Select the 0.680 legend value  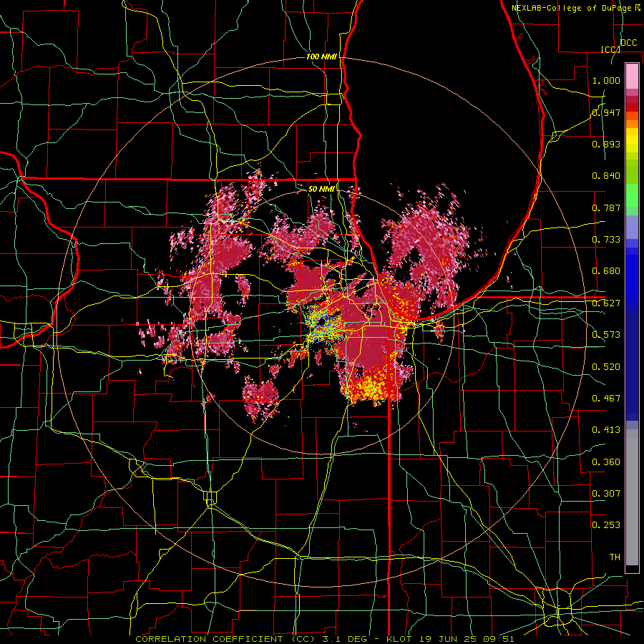(x=606, y=271)
